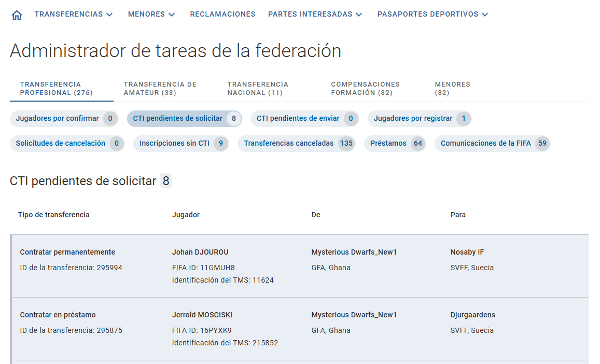Click destination club Nosaby IF
Image resolution: width=600 pixels, height=364 pixels.
(467, 252)
